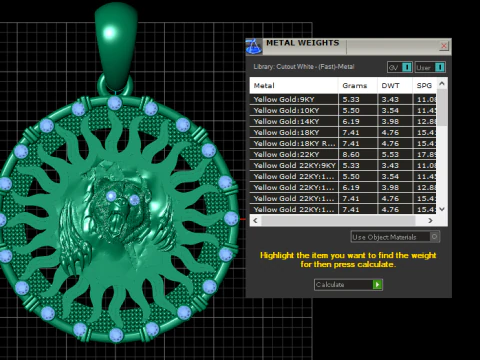Select the pendant bail in the viewport
The width and height of the screenshot is (480, 360).
116,47
